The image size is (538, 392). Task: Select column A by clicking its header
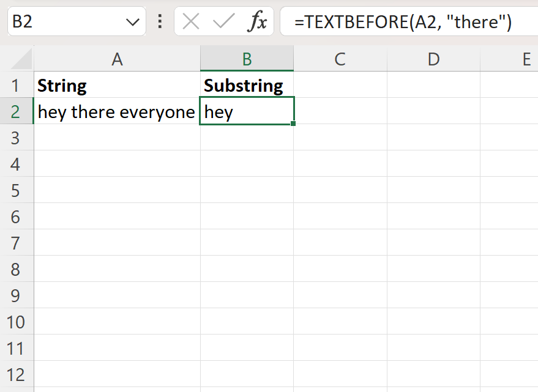(116, 59)
